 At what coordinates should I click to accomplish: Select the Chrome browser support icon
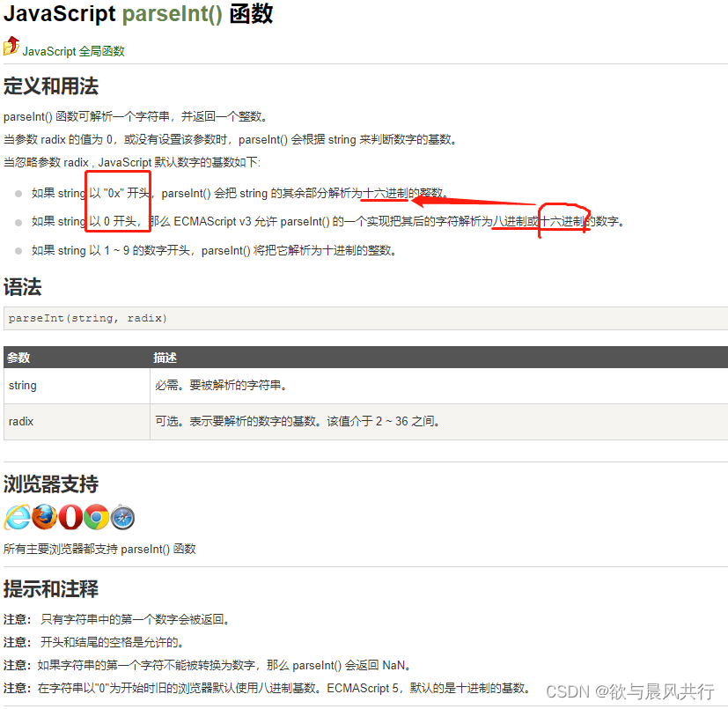(95, 518)
